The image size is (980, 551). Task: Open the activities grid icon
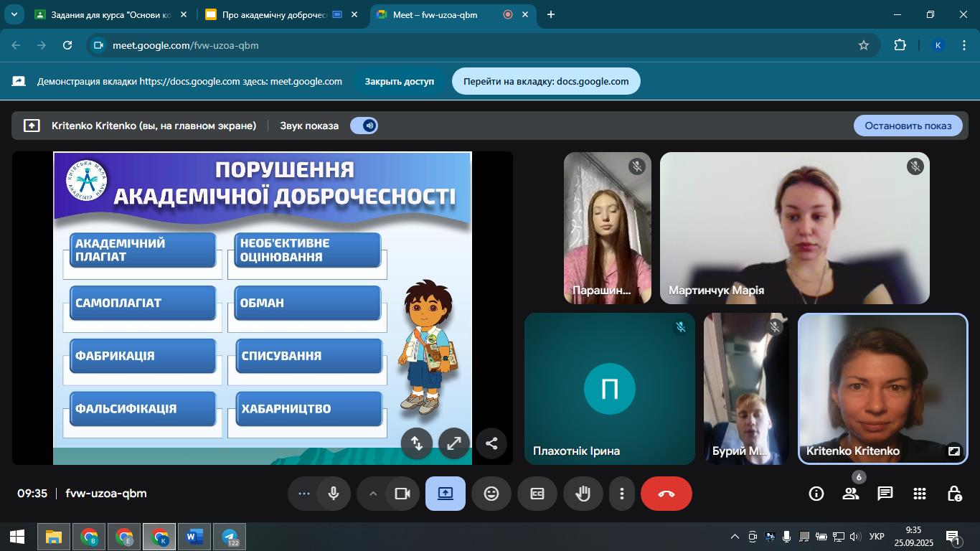[919, 494]
